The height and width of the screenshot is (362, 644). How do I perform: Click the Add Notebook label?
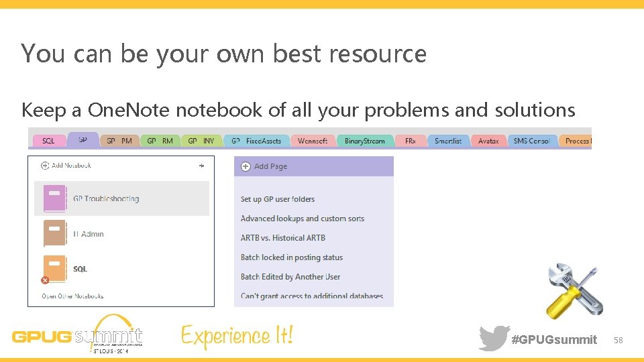pos(72,166)
